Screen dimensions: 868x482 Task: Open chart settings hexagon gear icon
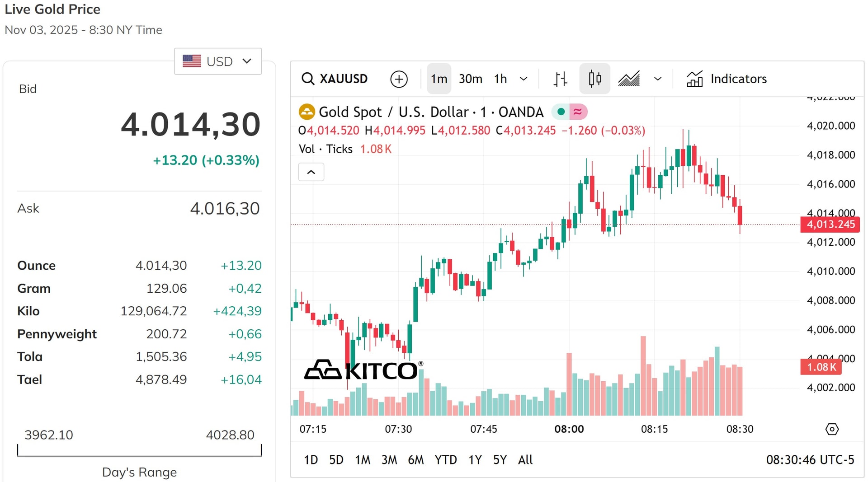(x=832, y=429)
